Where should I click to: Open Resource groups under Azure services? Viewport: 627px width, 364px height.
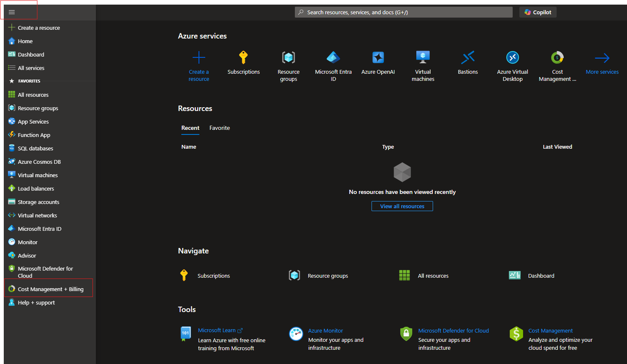tap(289, 66)
